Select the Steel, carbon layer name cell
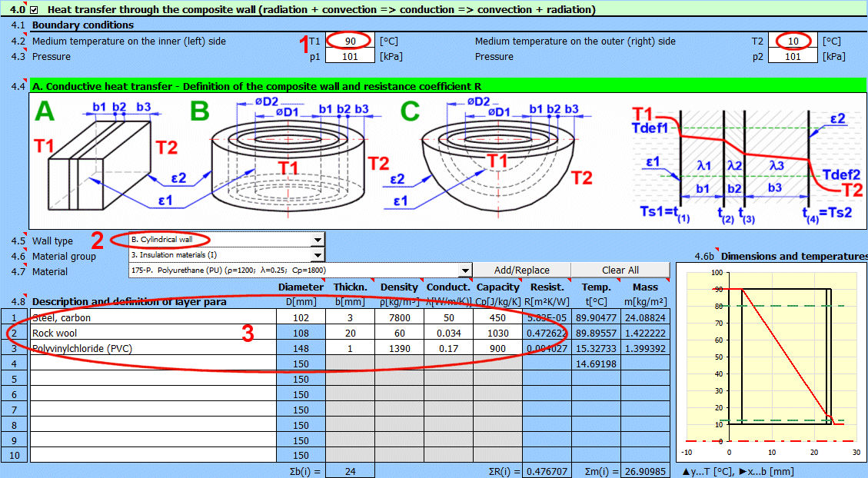This screenshot has width=868, height=478. coord(152,317)
